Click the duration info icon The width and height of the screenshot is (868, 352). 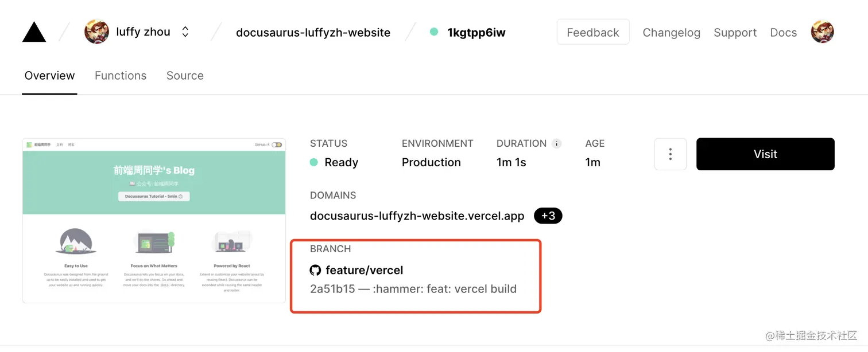pos(556,143)
